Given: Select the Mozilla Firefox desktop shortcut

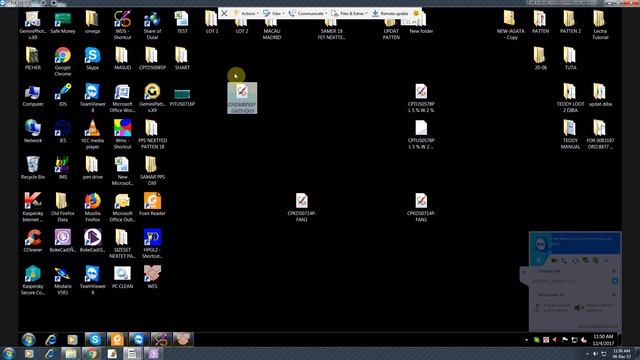Looking at the screenshot, I should (93, 207).
